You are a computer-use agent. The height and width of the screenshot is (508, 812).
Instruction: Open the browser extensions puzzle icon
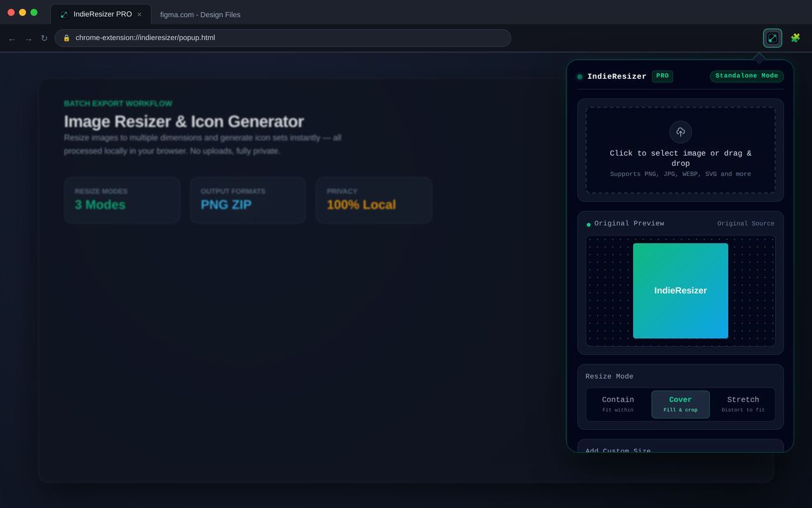(x=795, y=38)
